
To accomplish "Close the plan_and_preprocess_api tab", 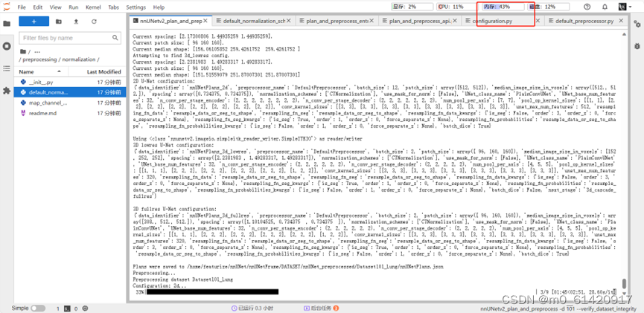I will pyautogui.click(x=455, y=21).
